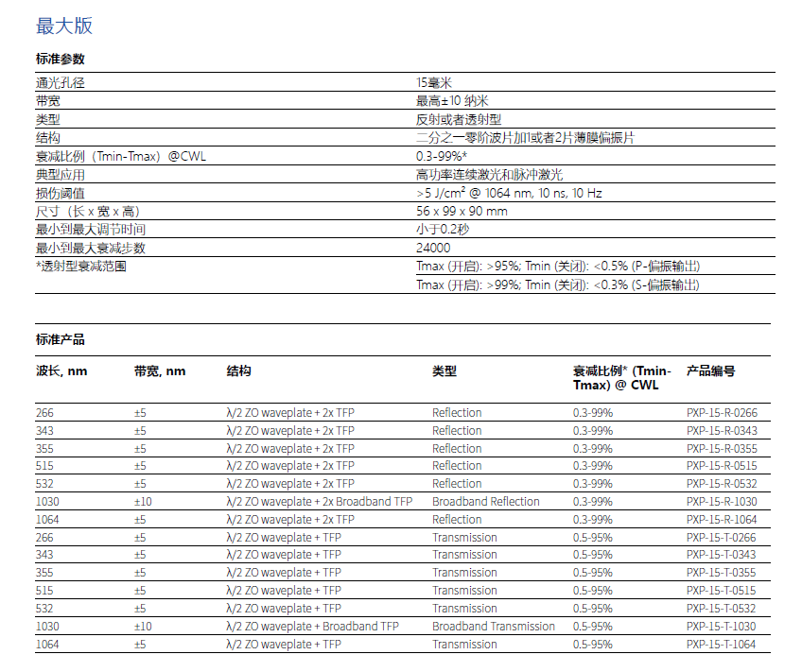The image size is (802, 672).
Task: Click wavelength 1064 in PXP-15-T-1064 row
Action: tap(47, 645)
